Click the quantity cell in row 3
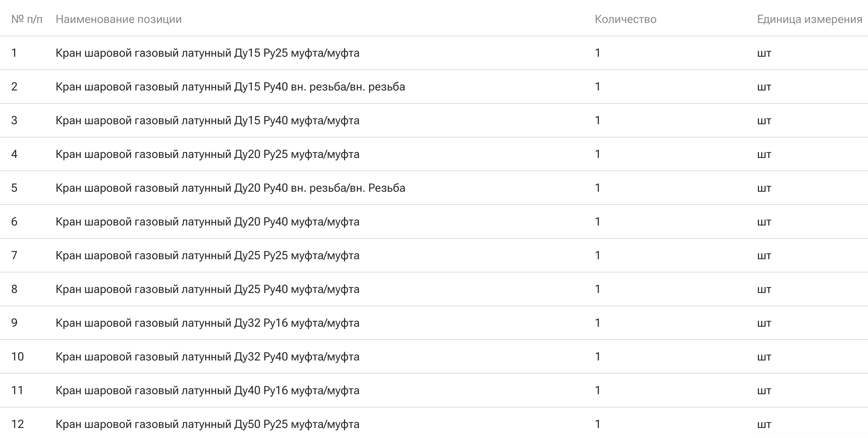 click(x=598, y=121)
